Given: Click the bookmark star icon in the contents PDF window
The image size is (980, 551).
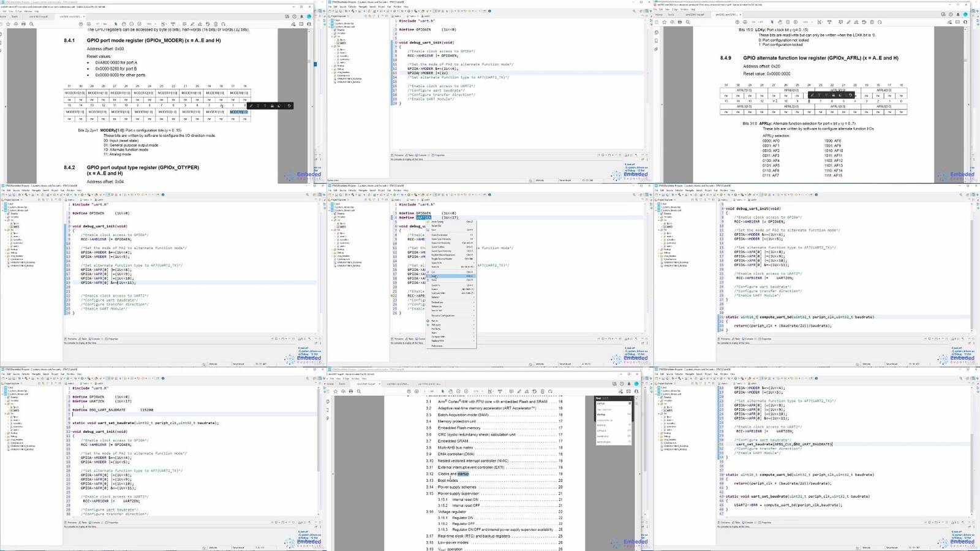Looking at the screenshot, I should (336, 392).
